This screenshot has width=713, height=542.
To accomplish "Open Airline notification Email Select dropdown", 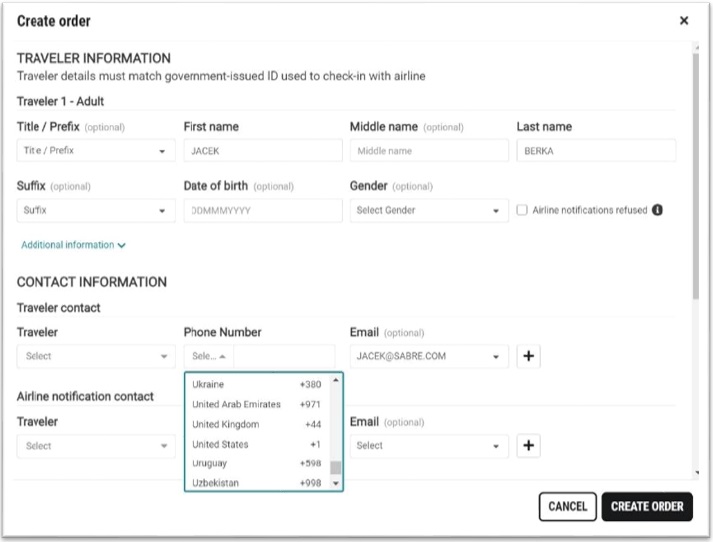I will (x=429, y=446).
